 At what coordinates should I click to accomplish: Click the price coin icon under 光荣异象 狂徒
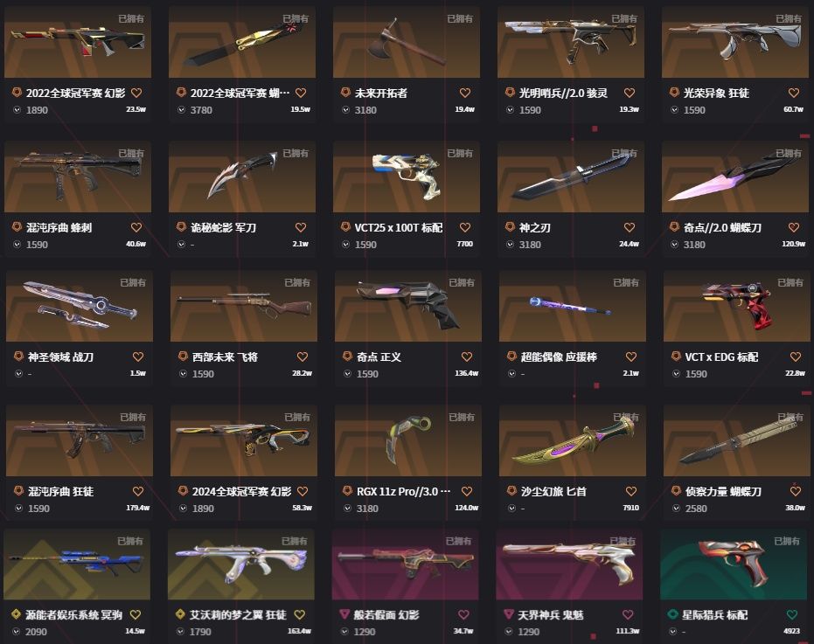(x=674, y=110)
